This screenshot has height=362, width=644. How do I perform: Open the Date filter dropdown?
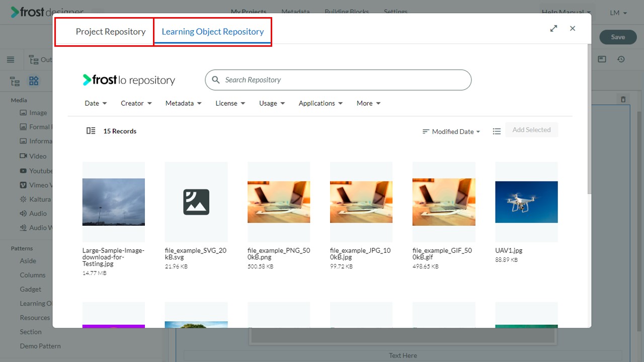point(96,103)
